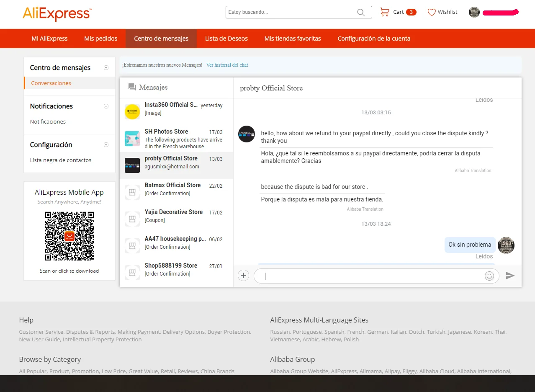The image size is (535, 392).
Task: Open Lista negra de contactos
Action: pyautogui.click(x=61, y=160)
